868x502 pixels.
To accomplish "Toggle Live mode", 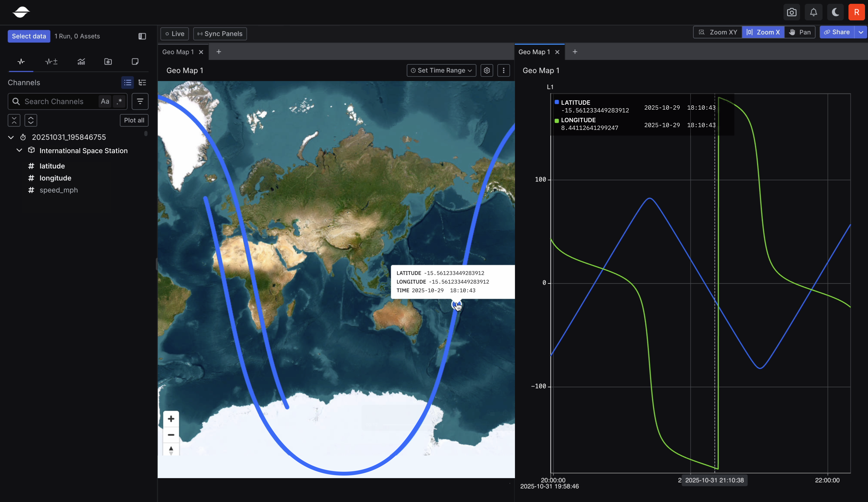I will coord(175,34).
